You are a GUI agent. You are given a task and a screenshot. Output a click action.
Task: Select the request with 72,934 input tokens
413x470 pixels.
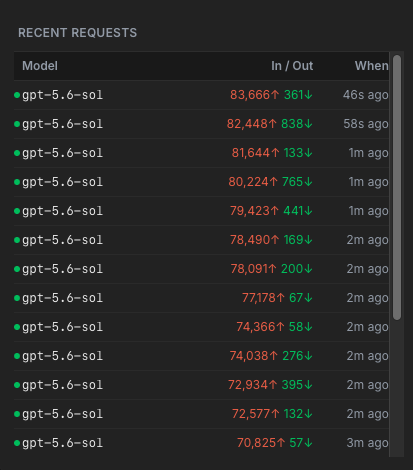[x=201, y=385]
